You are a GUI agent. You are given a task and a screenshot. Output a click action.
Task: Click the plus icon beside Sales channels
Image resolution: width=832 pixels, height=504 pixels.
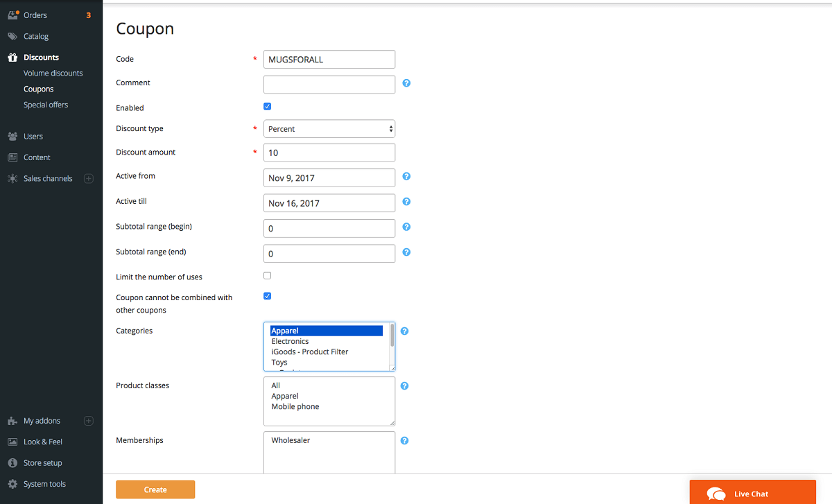(x=88, y=179)
